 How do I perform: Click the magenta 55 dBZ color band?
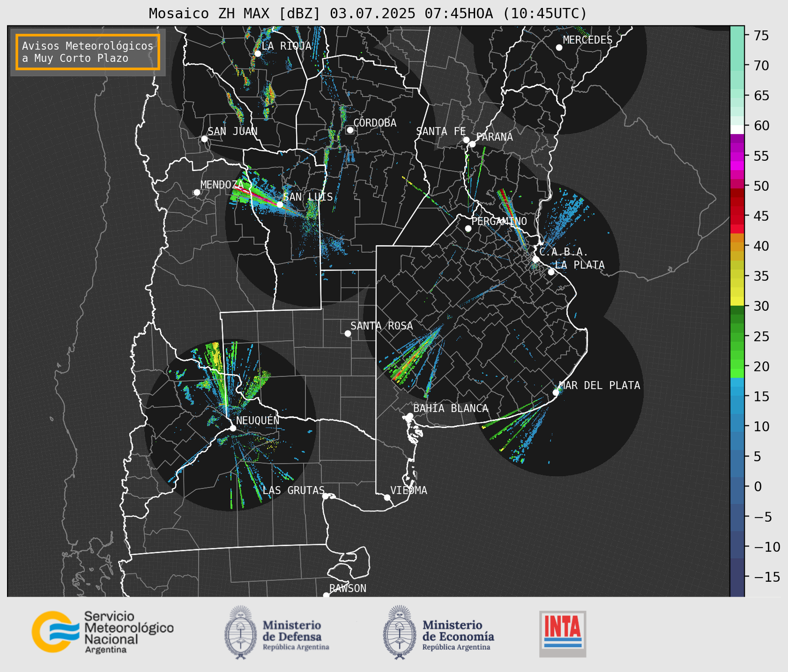(737, 156)
